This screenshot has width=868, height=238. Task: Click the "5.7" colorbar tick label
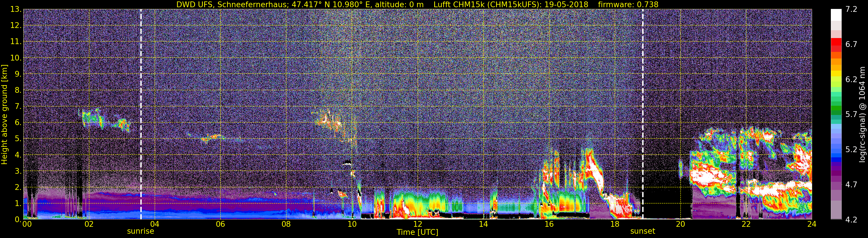[x=851, y=115]
